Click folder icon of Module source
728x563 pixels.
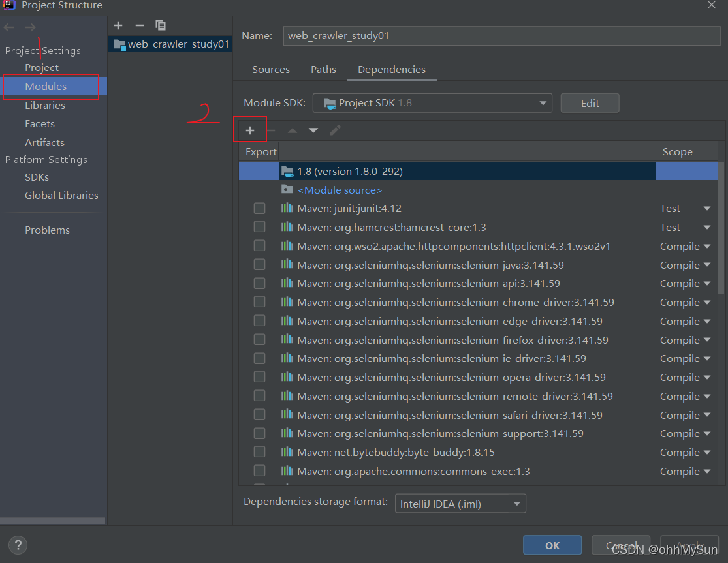[x=287, y=189]
